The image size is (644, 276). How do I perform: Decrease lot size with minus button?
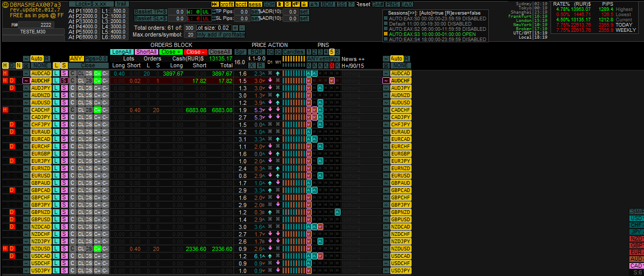[x=242, y=28]
